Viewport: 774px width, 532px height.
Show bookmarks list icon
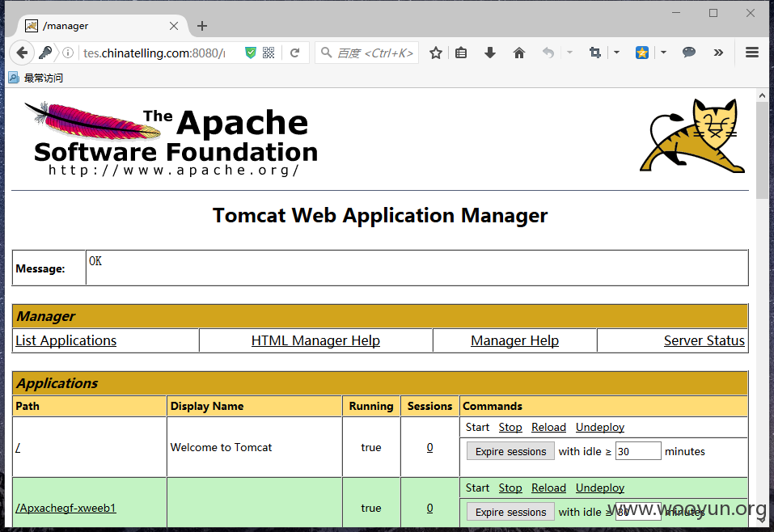(x=461, y=53)
